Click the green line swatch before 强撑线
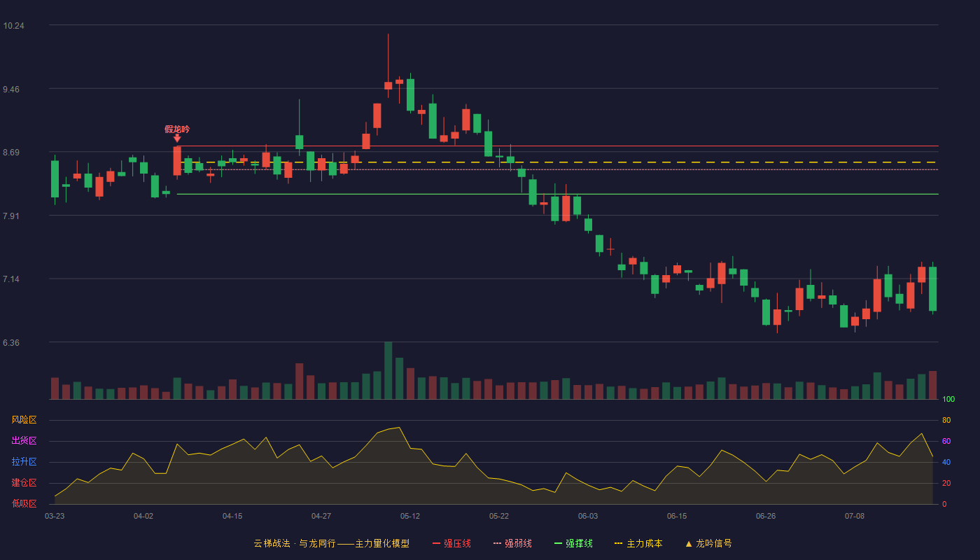The width and height of the screenshot is (980, 560). tap(558, 543)
